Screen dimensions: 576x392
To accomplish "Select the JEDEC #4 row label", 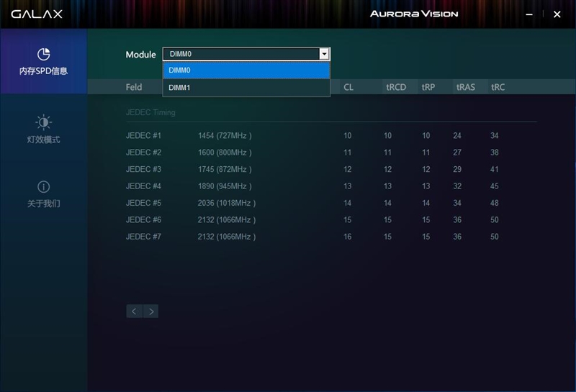I will point(143,186).
